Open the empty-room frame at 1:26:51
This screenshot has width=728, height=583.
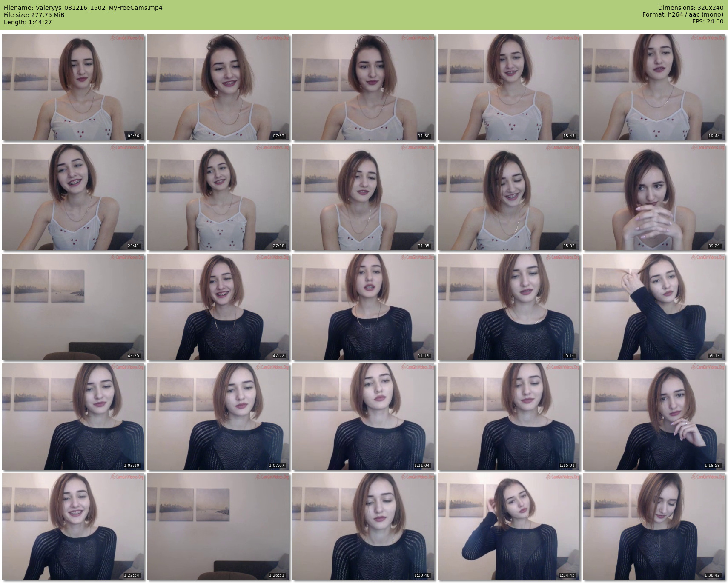[218, 526]
